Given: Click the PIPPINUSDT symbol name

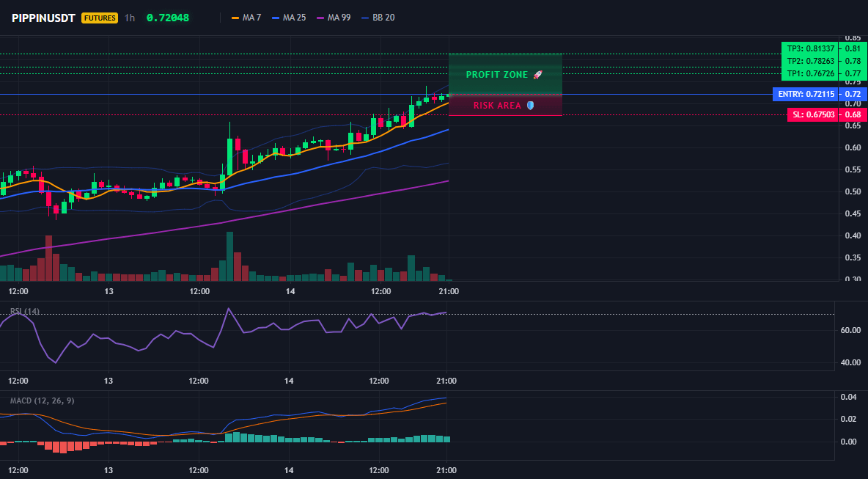Looking at the screenshot, I should click(44, 18).
